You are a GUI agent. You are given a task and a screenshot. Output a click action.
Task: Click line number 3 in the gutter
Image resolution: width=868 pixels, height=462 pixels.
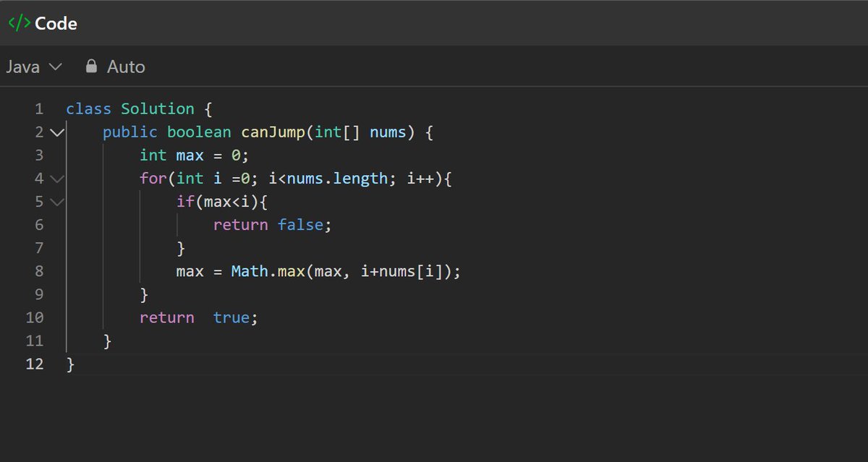coord(39,155)
